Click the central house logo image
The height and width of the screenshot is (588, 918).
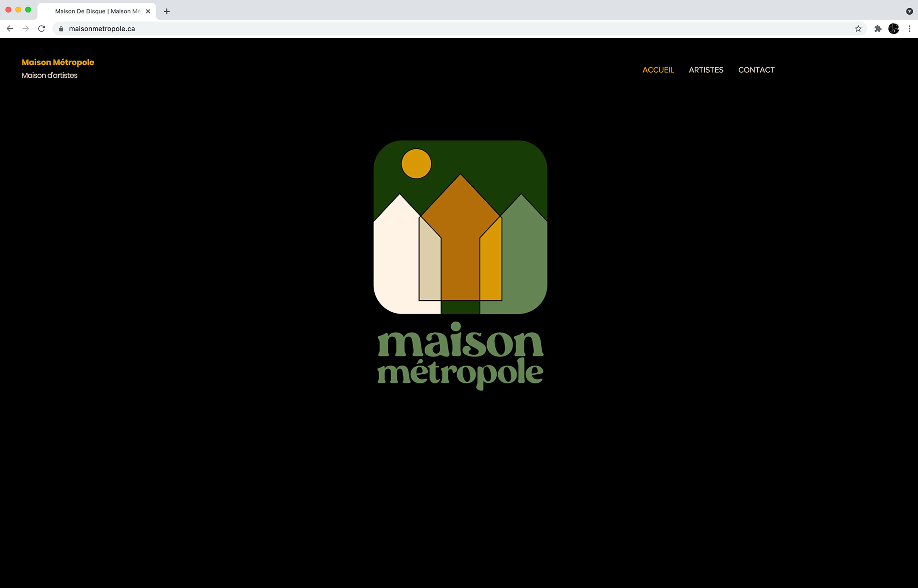click(460, 227)
